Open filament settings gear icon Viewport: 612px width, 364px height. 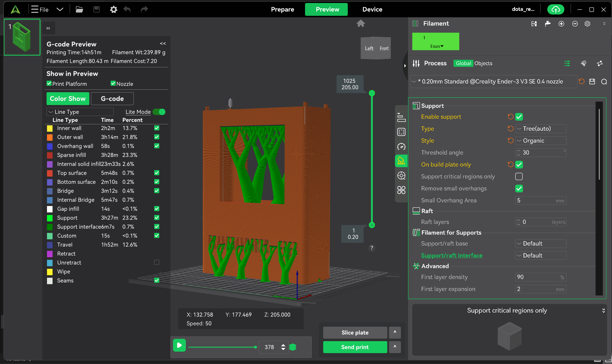(587, 23)
